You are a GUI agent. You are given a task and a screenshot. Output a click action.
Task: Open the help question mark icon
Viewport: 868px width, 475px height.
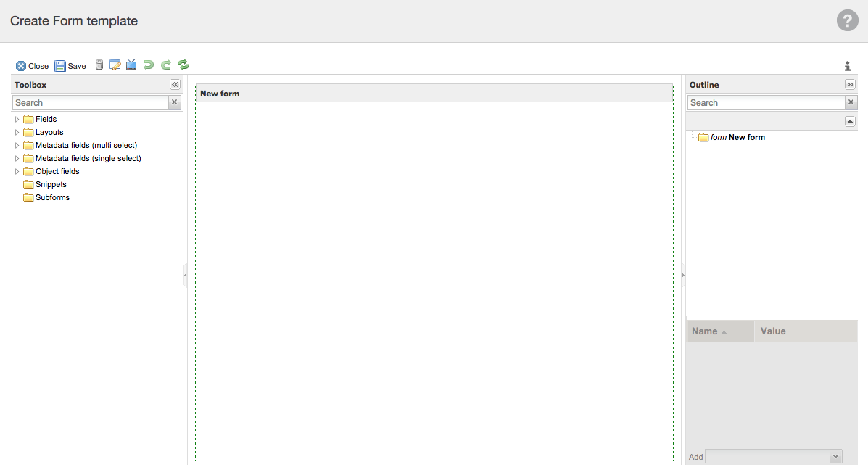coord(847,21)
